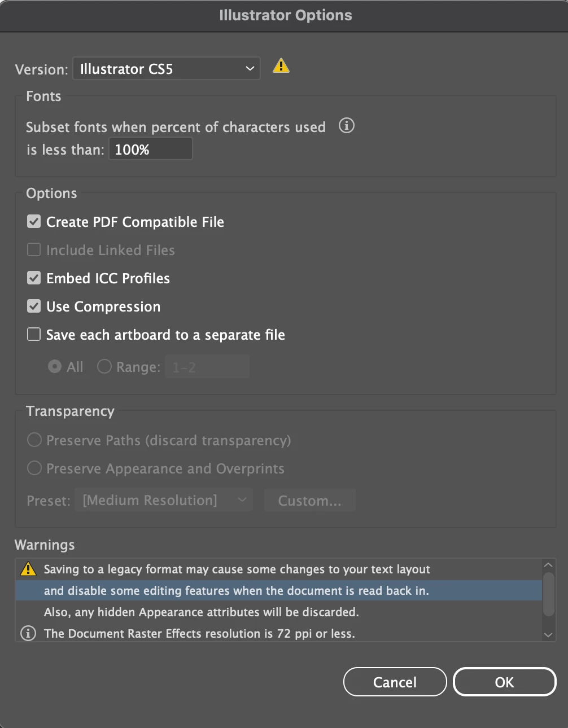Screen dimensions: 568x728
Task: Click the info icon next to subset fonts
Action: coord(346,125)
